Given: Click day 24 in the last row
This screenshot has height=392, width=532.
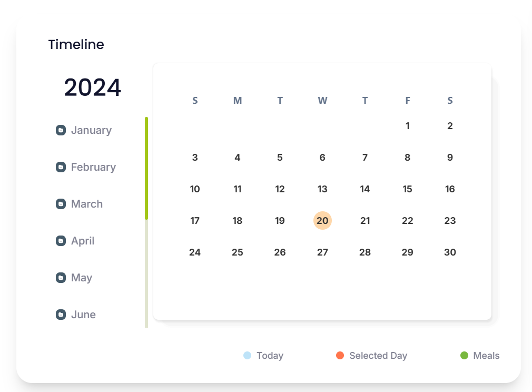Looking at the screenshot, I should tap(195, 252).
